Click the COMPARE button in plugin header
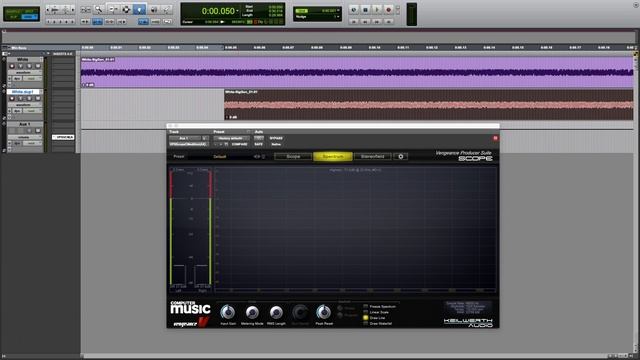Viewport: 640px width, 360px height. (x=240, y=144)
